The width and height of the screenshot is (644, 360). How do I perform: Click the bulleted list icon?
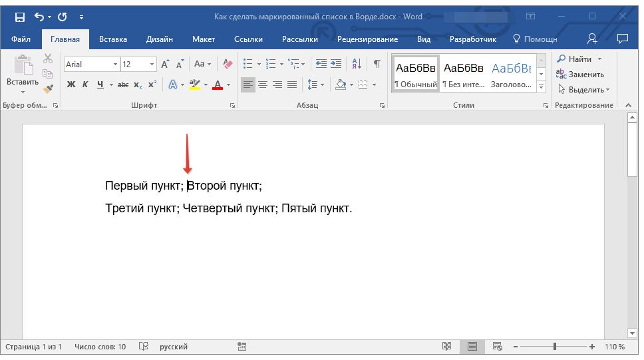click(248, 64)
